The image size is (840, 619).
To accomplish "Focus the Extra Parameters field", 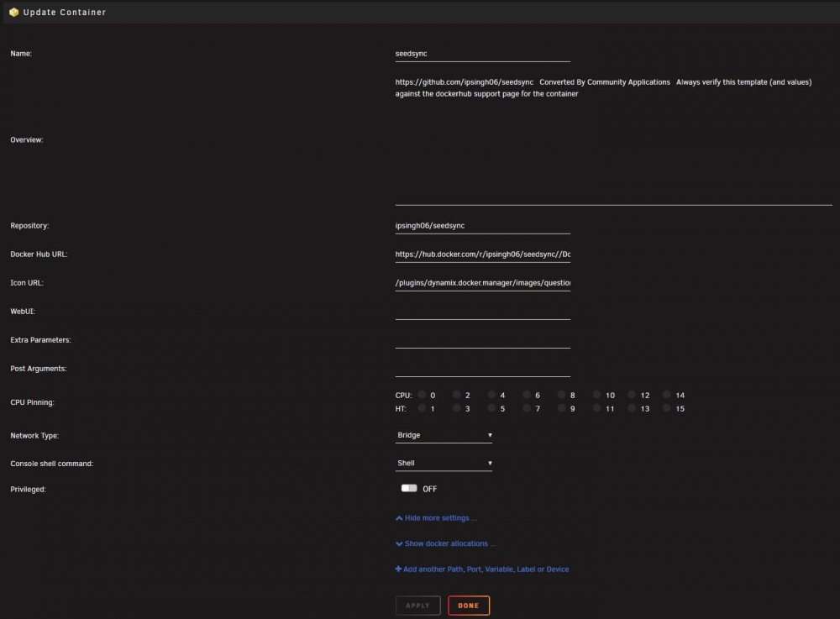I will [483, 340].
